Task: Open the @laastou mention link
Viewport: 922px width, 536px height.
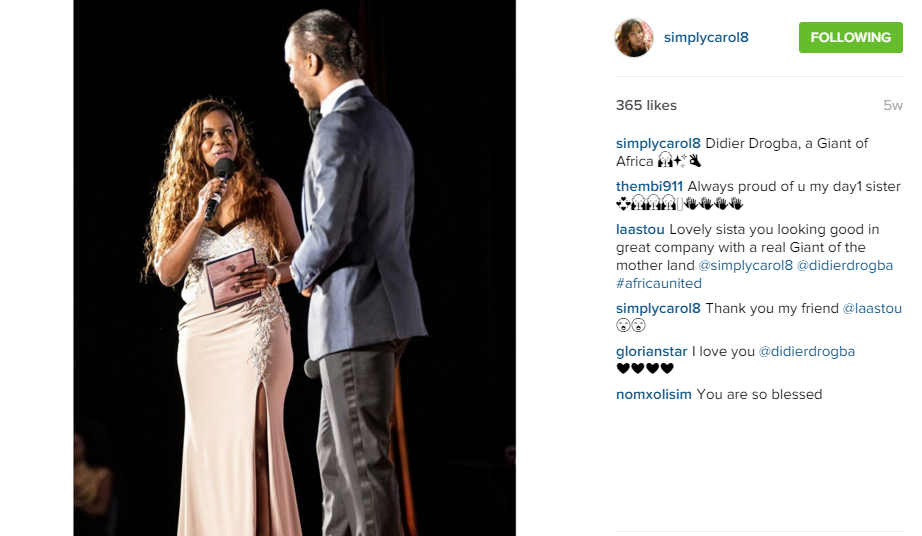Action: (872, 309)
